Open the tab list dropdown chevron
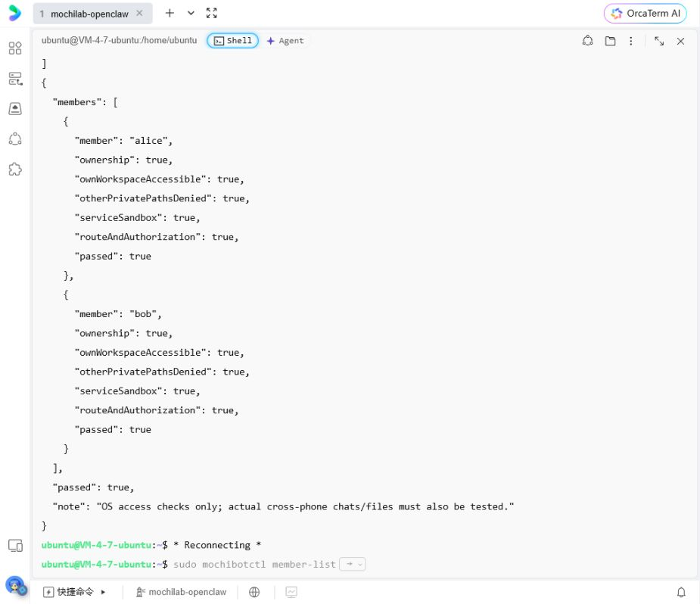Viewport: 700px width, 604px height. coord(191,13)
